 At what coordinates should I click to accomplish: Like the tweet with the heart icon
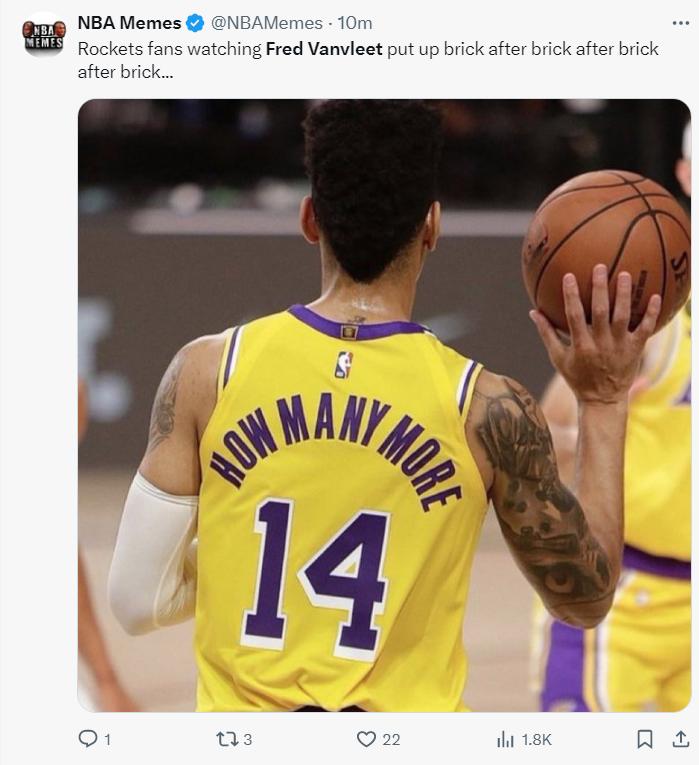[366, 739]
